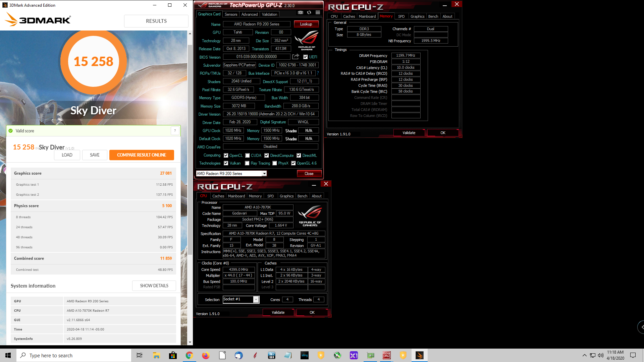This screenshot has height=362, width=644.
Task: Click the volume icon in system tray
Action: (x=600, y=355)
